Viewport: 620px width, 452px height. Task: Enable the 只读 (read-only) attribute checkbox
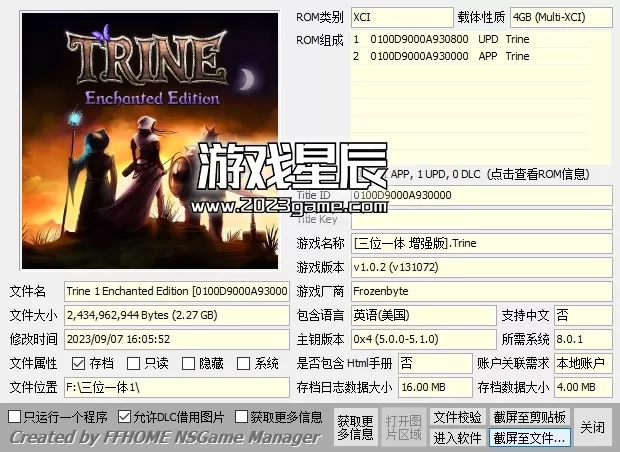tap(134, 364)
